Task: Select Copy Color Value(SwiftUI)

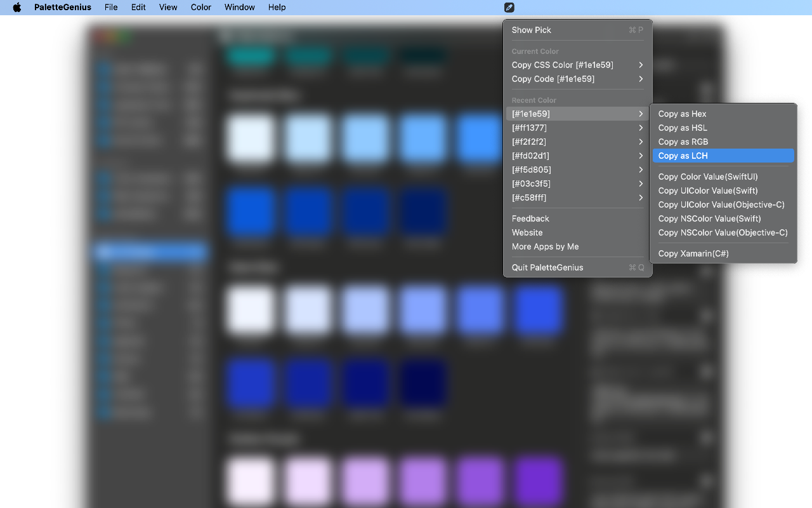Action: [723, 177]
